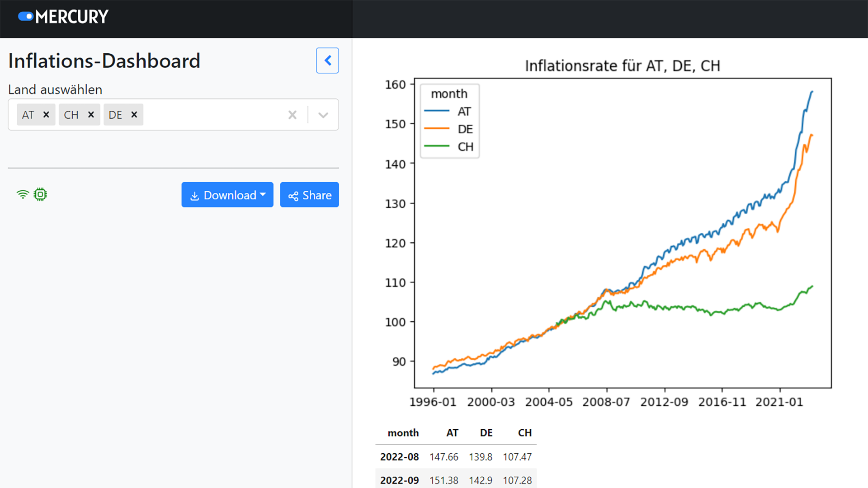Click the Inflations-Dashboard heading
The width and height of the screenshot is (868, 488).
point(104,61)
